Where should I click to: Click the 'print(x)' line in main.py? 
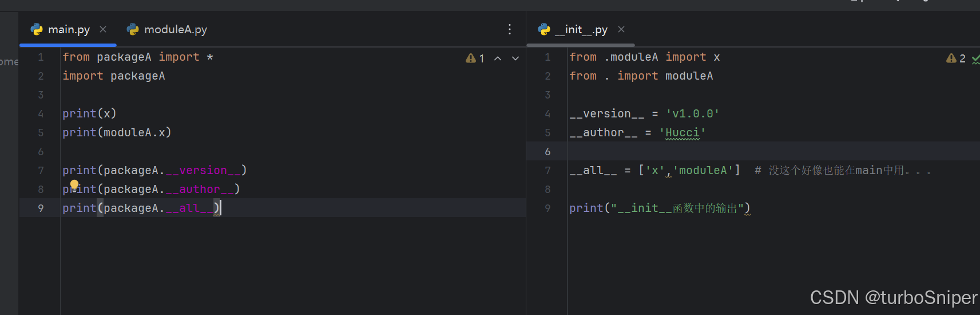click(x=89, y=114)
